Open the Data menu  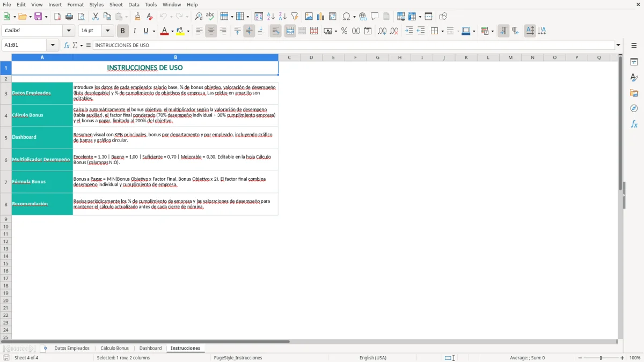(x=134, y=4)
